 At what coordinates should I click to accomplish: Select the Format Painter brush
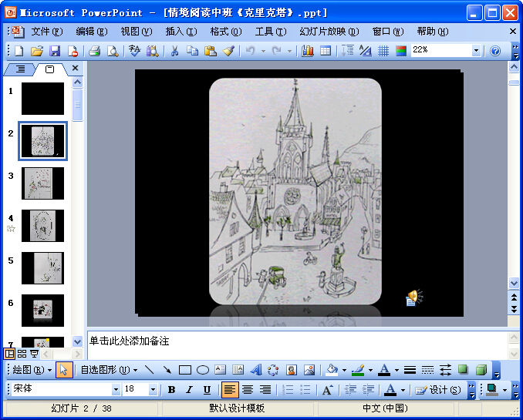tap(228, 51)
